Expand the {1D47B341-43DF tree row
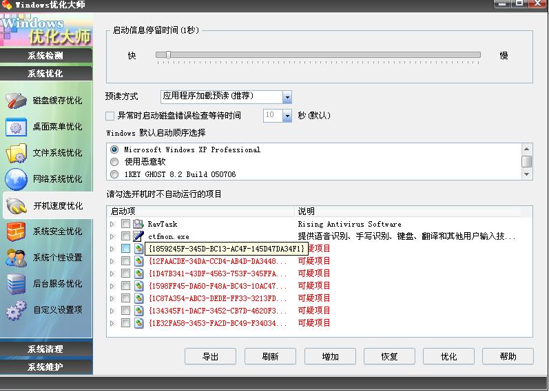The image size is (549, 392). 112,274
